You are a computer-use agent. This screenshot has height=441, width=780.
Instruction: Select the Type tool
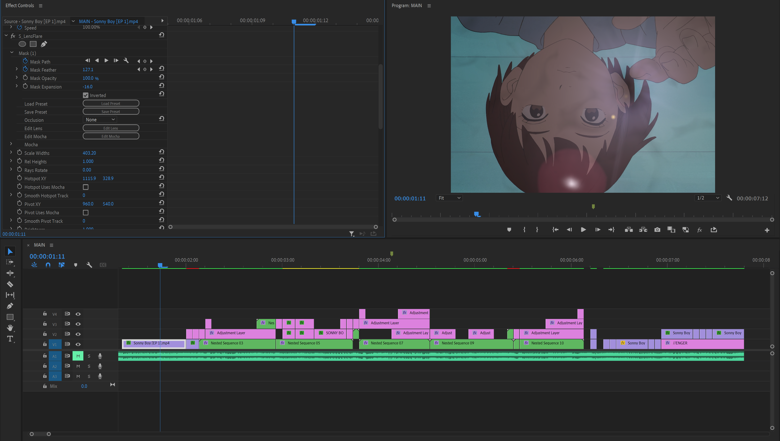pyautogui.click(x=10, y=339)
